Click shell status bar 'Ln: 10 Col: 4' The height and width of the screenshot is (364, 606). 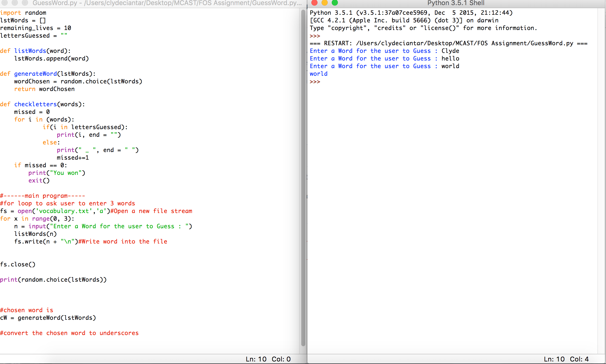tap(566, 359)
